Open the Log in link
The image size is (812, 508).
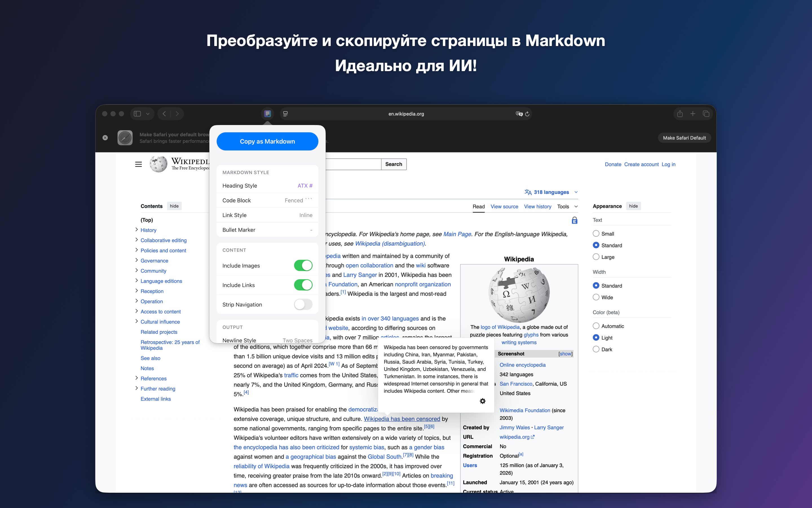tap(668, 164)
